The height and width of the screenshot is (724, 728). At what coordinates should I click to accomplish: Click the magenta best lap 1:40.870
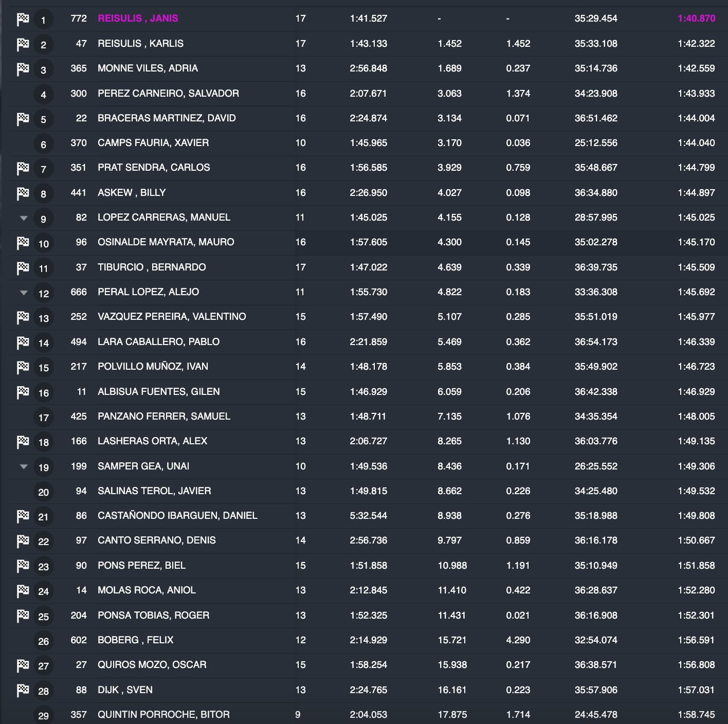click(x=696, y=19)
